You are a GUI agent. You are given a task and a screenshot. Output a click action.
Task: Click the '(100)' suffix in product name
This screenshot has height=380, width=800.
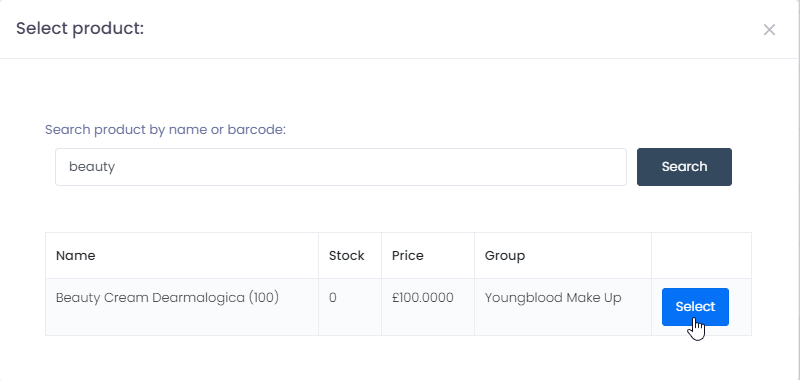click(x=264, y=297)
